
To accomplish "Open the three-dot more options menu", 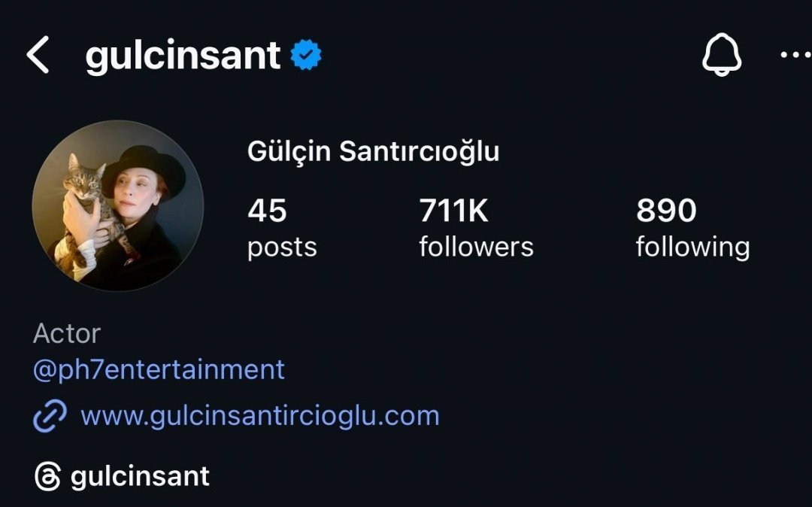I will 795,56.
